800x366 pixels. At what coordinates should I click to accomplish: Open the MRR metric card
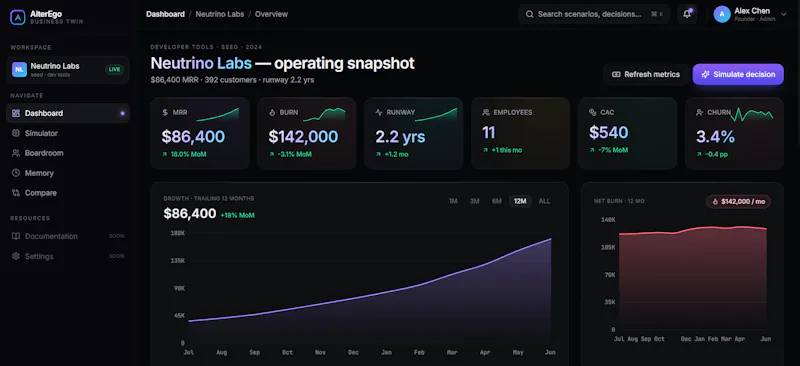(x=199, y=133)
